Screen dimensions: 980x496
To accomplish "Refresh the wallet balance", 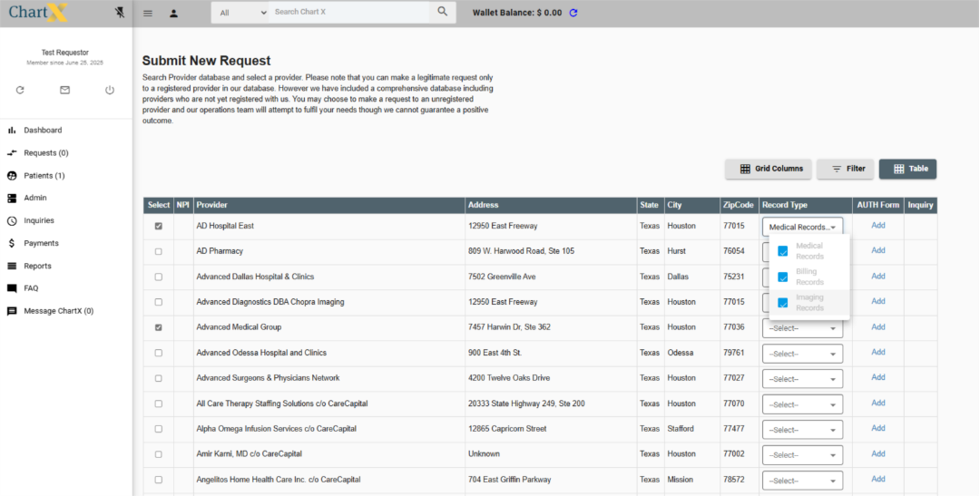I will pos(573,13).
